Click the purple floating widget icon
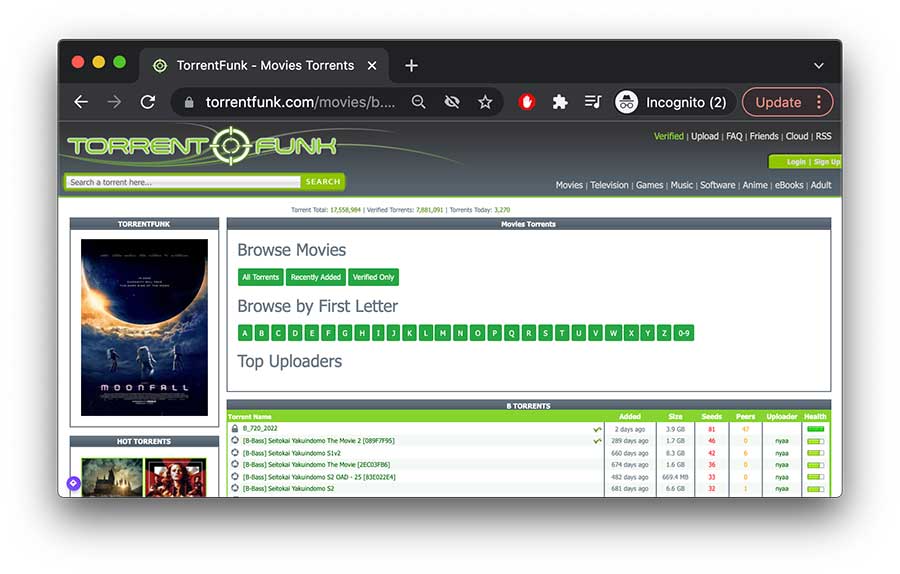The width and height of the screenshot is (900, 574). tap(73, 483)
